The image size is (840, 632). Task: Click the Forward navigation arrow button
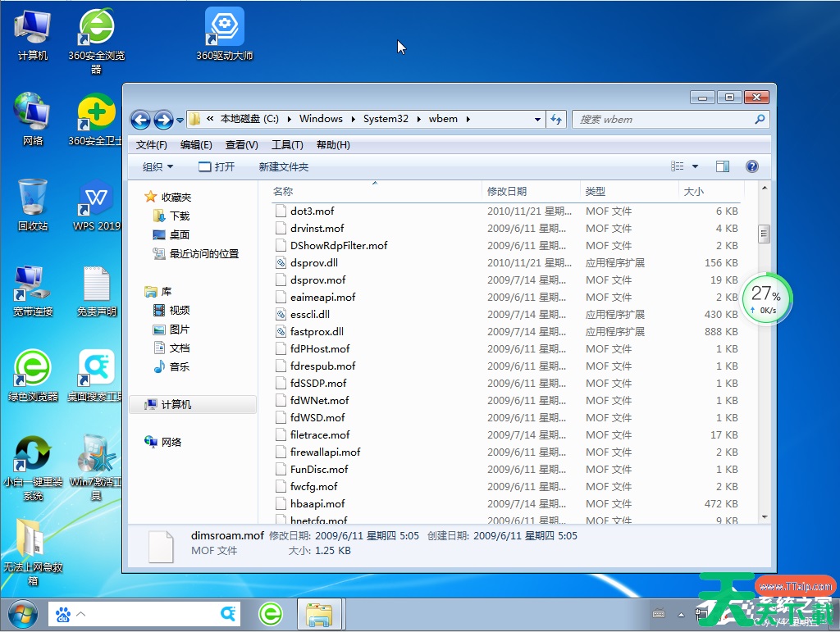pos(163,120)
